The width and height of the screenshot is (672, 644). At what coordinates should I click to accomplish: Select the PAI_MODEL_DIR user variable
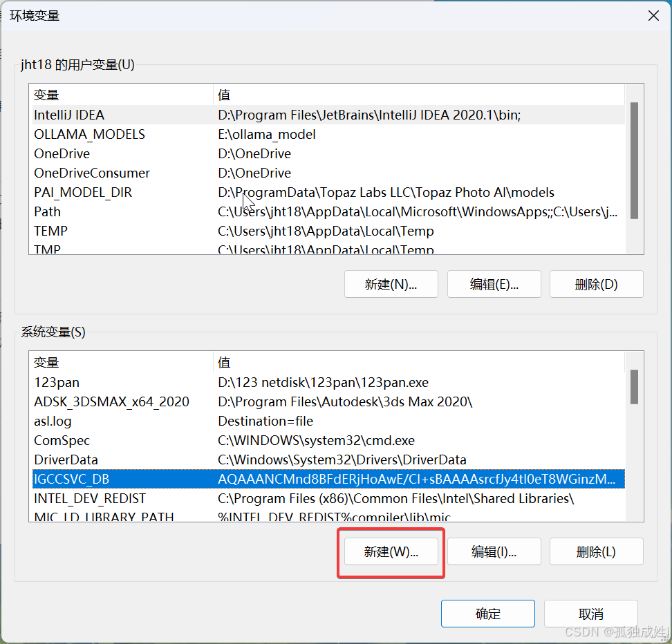coord(138,192)
